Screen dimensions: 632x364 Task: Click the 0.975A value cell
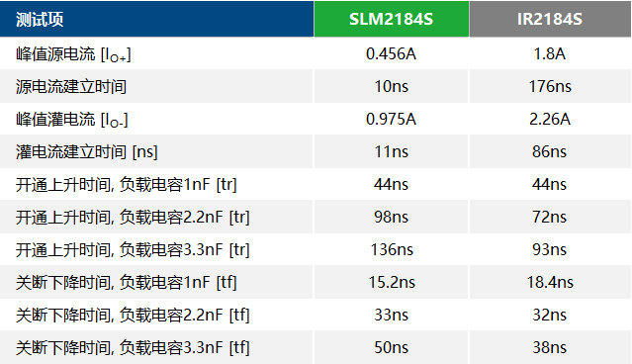pyautogui.click(x=392, y=119)
